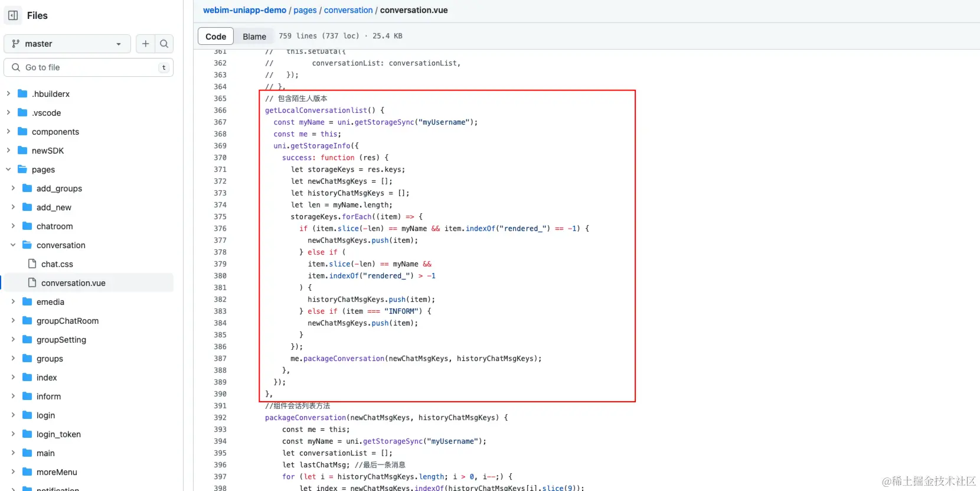
Task: Expand the moreMenu folder chevron
Action: point(13,472)
